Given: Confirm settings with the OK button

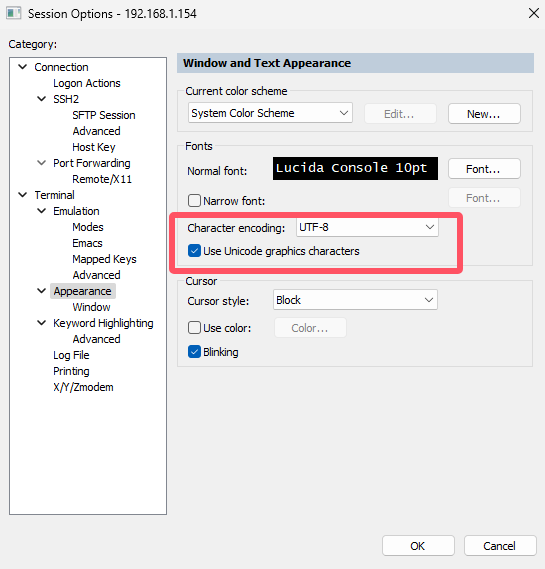Looking at the screenshot, I should pos(418,545).
